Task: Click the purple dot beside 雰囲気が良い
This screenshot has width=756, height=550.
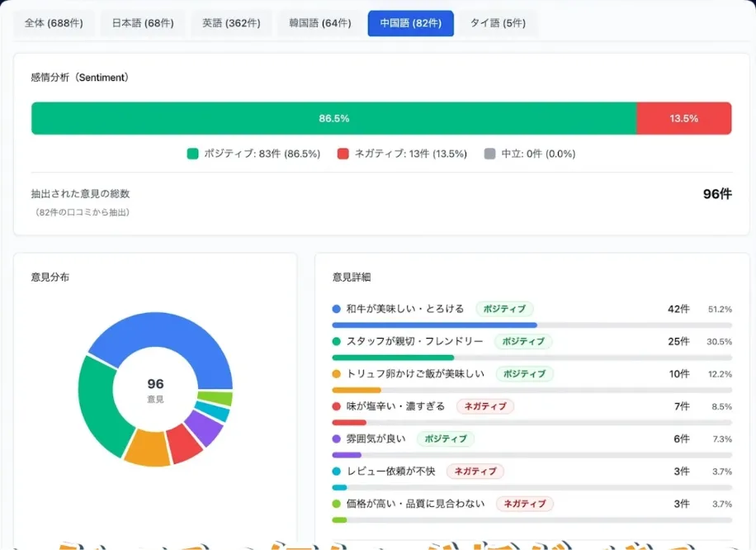Action: (x=337, y=439)
